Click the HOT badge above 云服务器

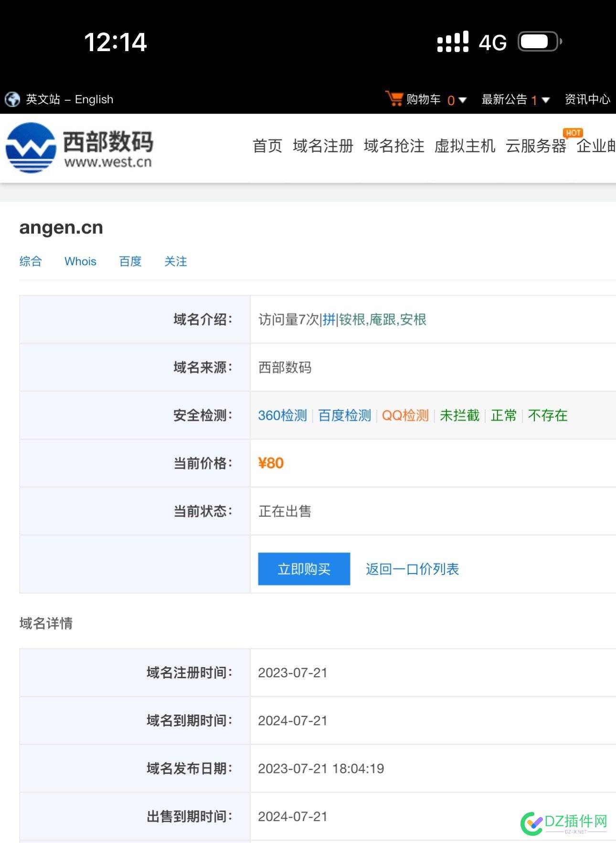point(573,133)
